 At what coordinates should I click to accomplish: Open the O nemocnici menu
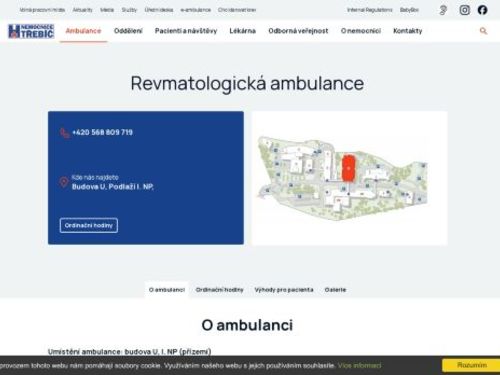[361, 31]
